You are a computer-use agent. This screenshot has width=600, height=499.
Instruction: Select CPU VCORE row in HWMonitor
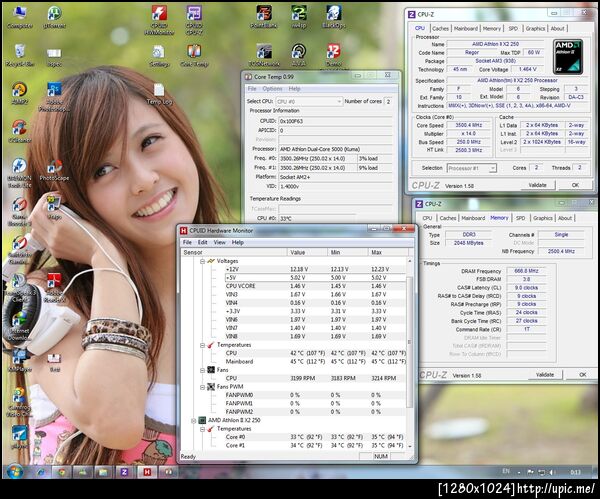(316, 286)
